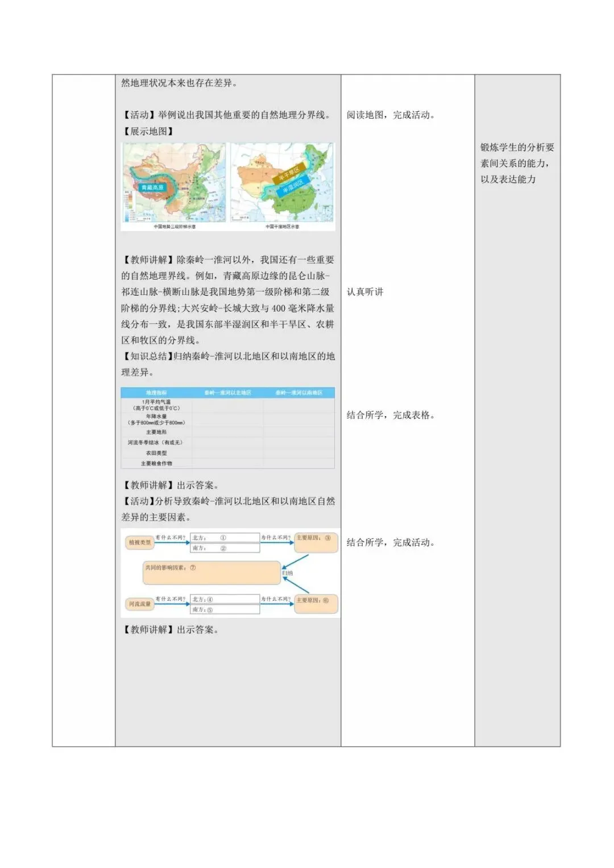Click the table row 农田类型
614x868 pixels.
[228, 453]
